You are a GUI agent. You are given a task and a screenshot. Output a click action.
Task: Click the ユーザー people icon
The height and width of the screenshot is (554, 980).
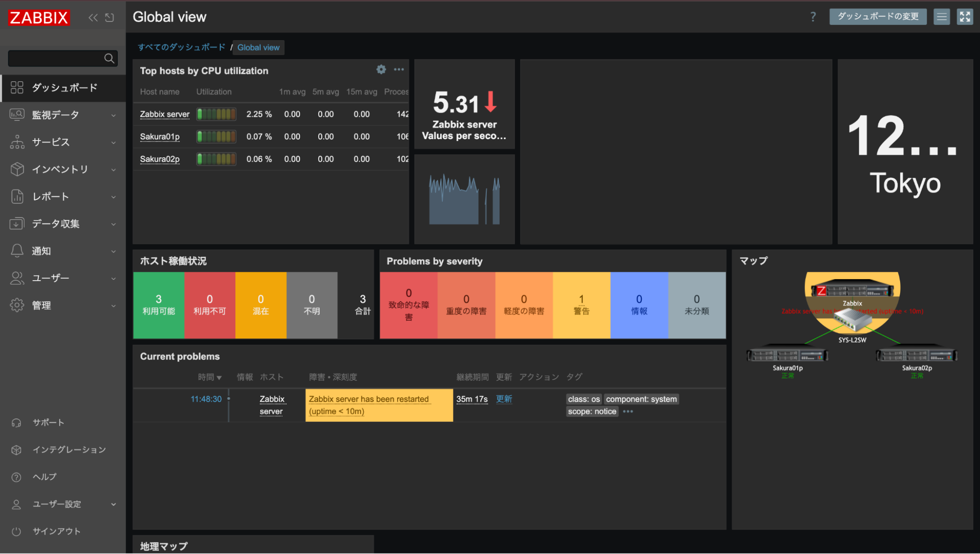click(x=17, y=278)
